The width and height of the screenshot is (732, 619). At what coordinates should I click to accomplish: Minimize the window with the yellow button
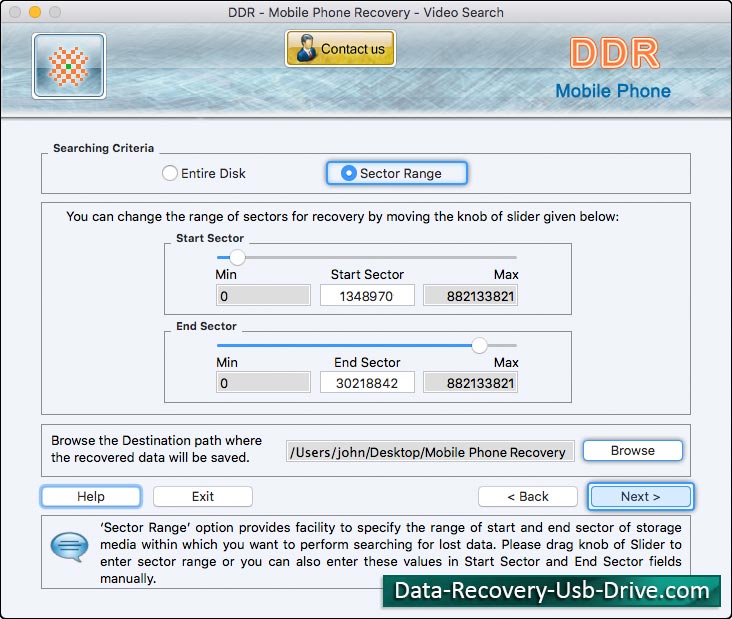coord(35,12)
